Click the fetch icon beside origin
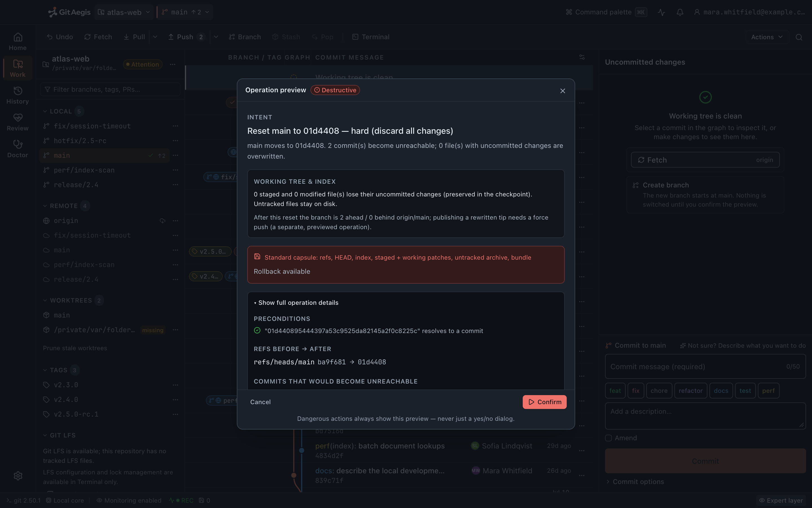The height and width of the screenshot is (508, 812). (162, 221)
